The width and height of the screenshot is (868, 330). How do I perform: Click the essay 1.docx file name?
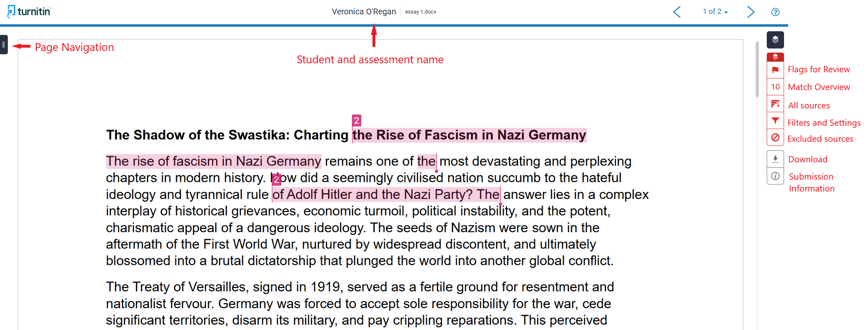420,12
